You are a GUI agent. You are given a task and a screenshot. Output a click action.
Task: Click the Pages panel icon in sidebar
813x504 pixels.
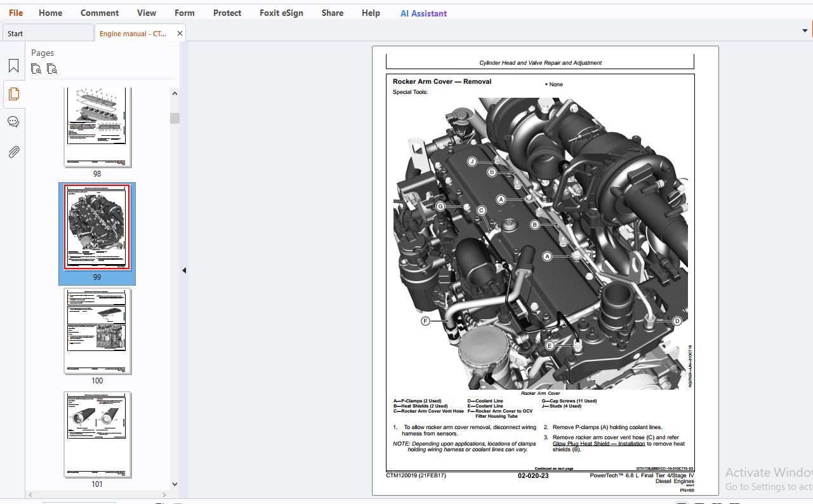pos(13,94)
